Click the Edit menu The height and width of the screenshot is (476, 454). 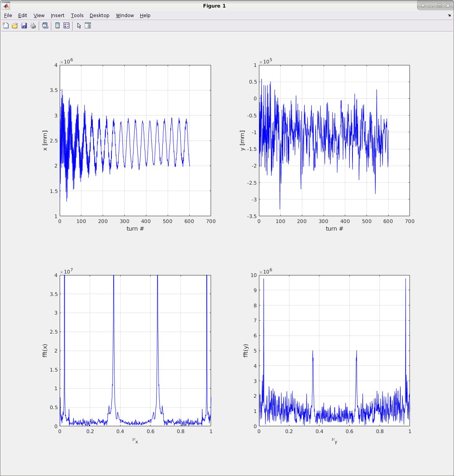click(x=23, y=16)
